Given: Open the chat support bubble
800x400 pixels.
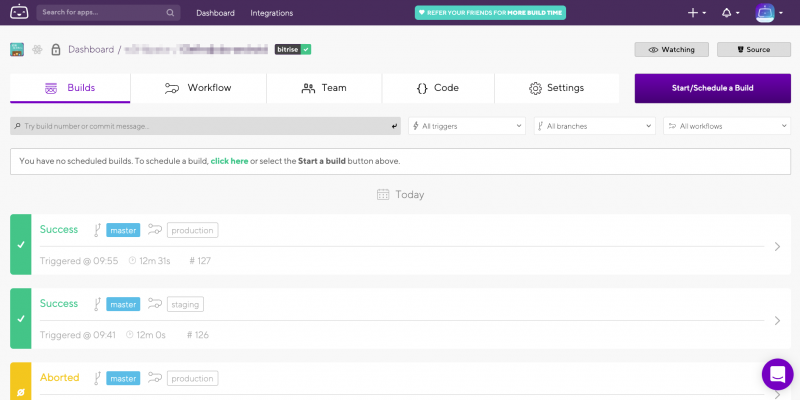Looking at the screenshot, I should [777, 374].
